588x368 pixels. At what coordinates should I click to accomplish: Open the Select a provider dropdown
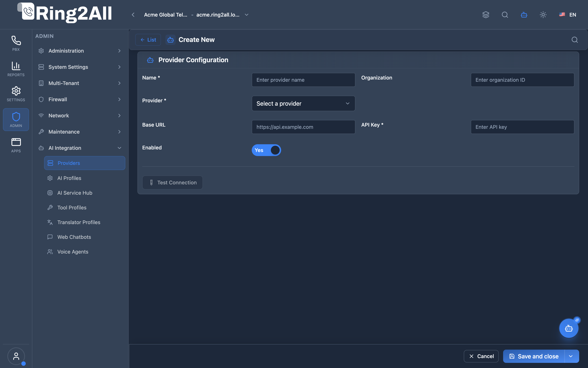click(x=304, y=103)
